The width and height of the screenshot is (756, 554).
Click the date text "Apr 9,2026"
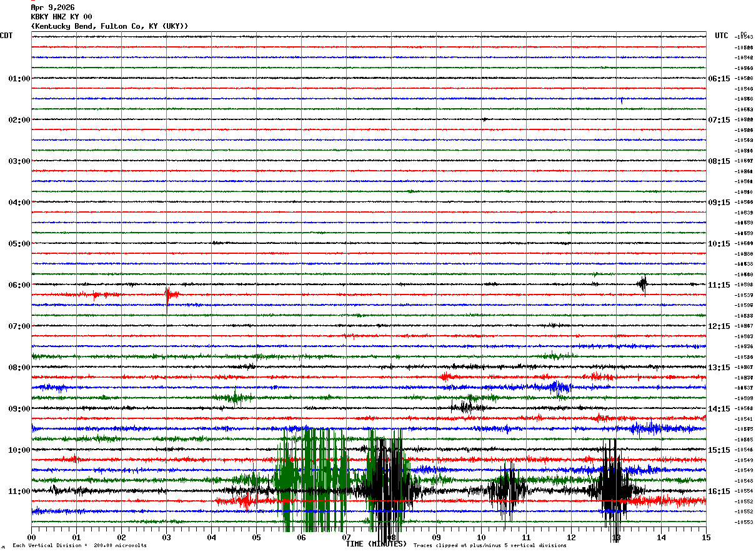[52, 8]
